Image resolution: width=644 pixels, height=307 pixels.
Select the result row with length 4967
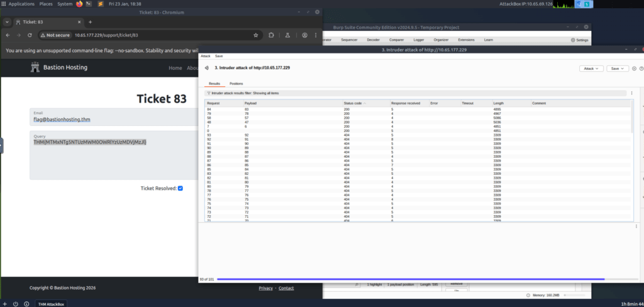tap(418, 113)
